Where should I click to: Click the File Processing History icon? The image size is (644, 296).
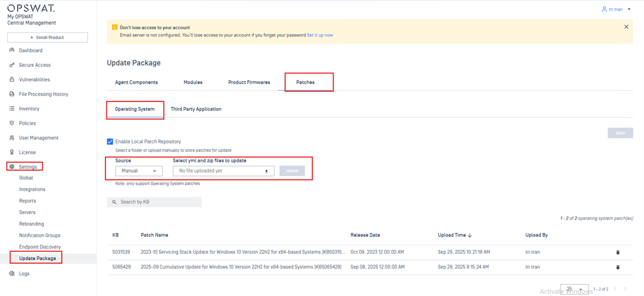pos(11,94)
